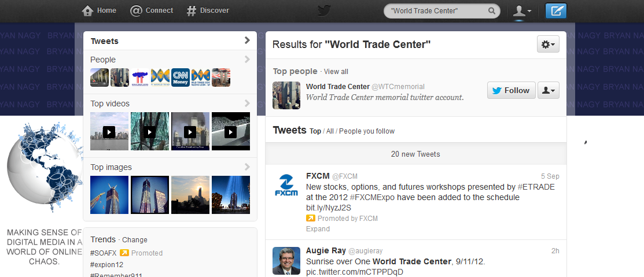Click the CNN Money profile avatar

tap(181, 77)
